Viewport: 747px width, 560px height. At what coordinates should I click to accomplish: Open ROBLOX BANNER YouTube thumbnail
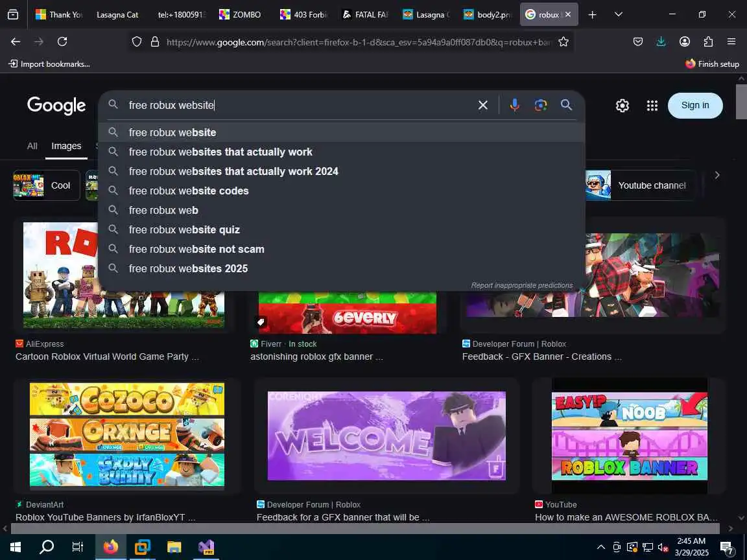(x=630, y=436)
